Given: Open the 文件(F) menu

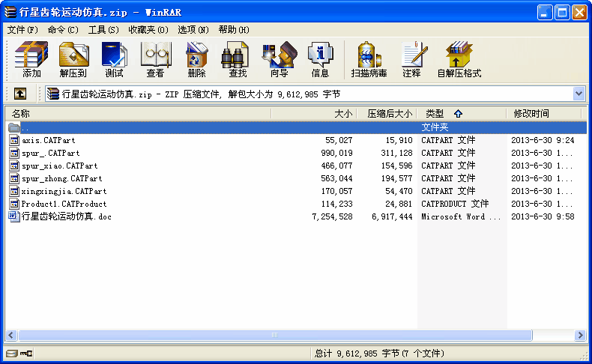Looking at the screenshot, I should 22,29.
